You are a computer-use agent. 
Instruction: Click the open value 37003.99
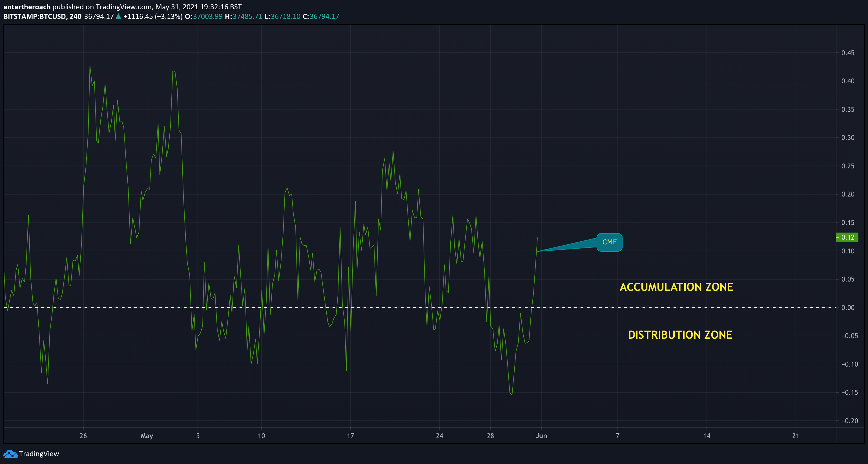[x=208, y=17]
